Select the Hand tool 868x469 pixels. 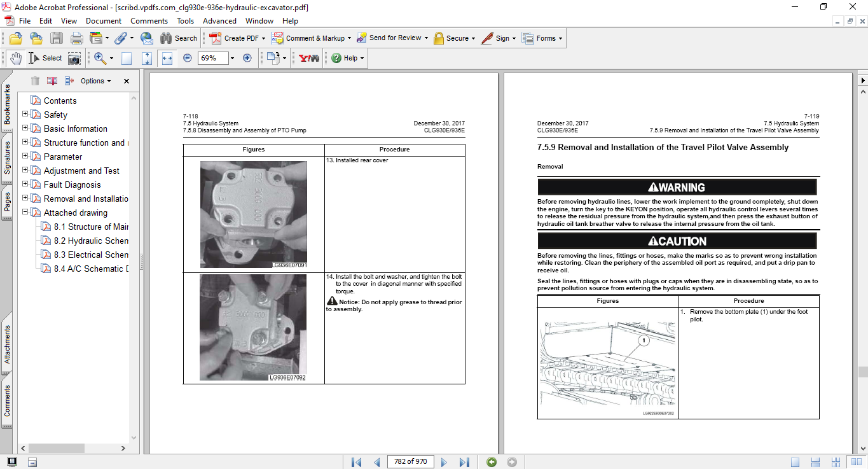pyautogui.click(x=15, y=58)
